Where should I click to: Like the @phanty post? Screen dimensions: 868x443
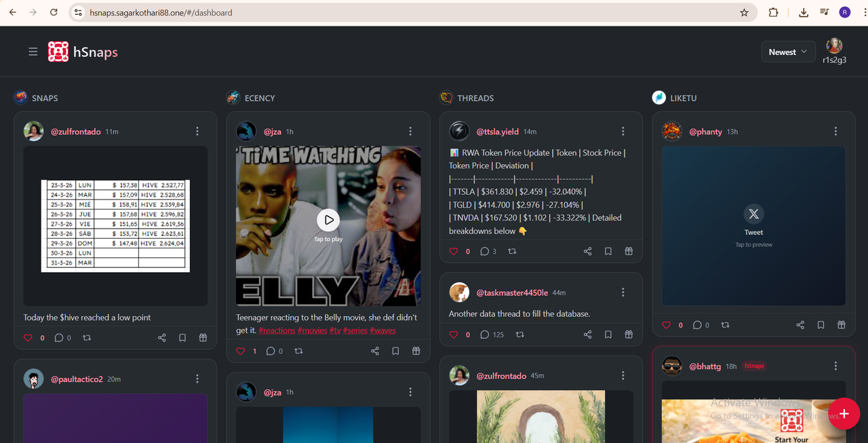(667, 325)
